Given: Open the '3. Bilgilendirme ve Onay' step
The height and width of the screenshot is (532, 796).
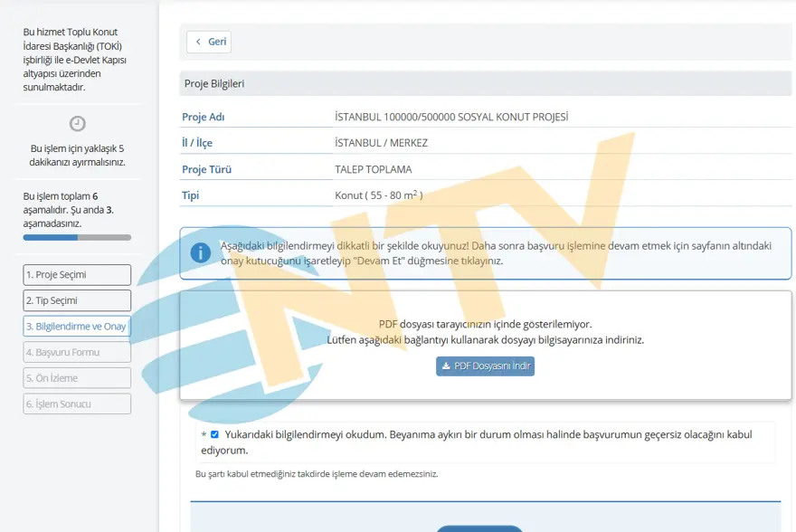Looking at the screenshot, I should pos(77,326).
